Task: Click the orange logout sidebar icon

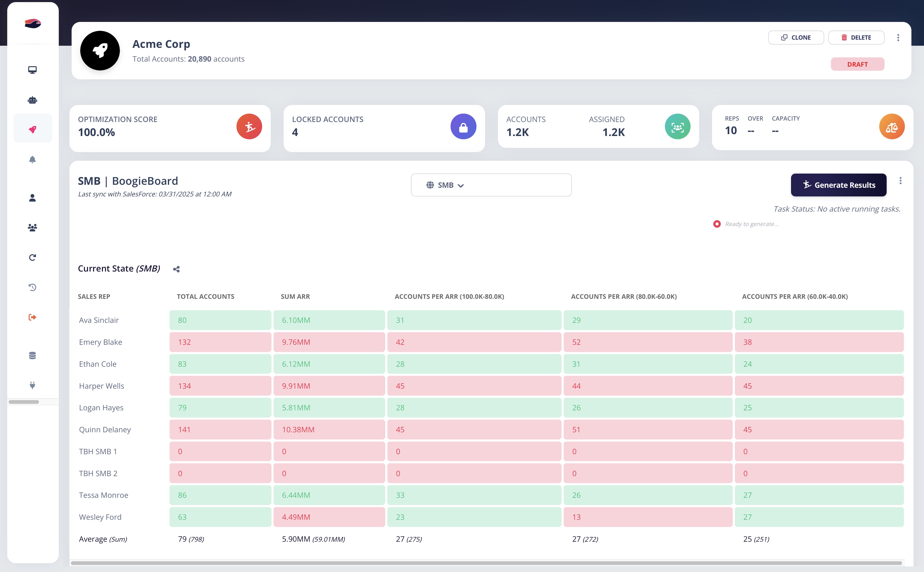Action: click(x=32, y=317)
